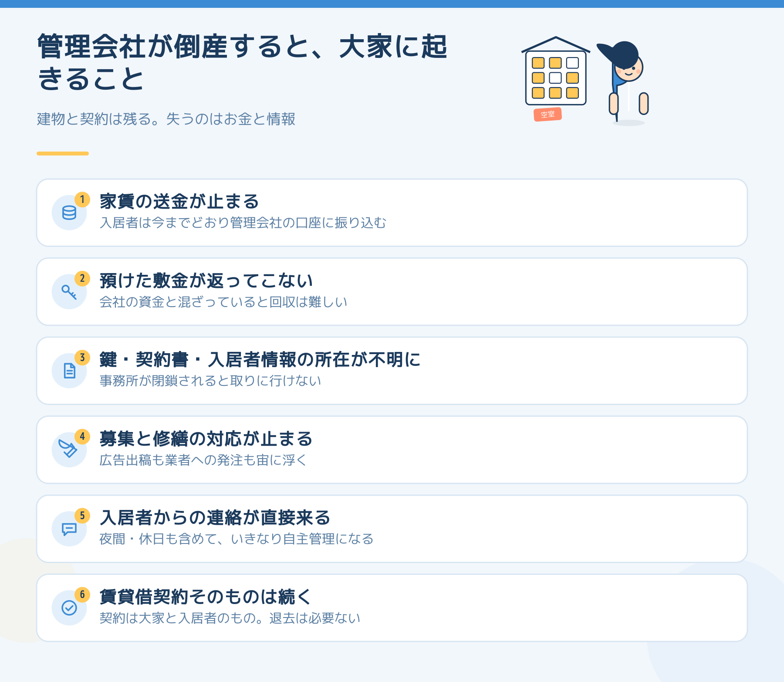Click the number 5 badge
The width and height of the screenshot is (784, 682).
[x=82, y=516]
